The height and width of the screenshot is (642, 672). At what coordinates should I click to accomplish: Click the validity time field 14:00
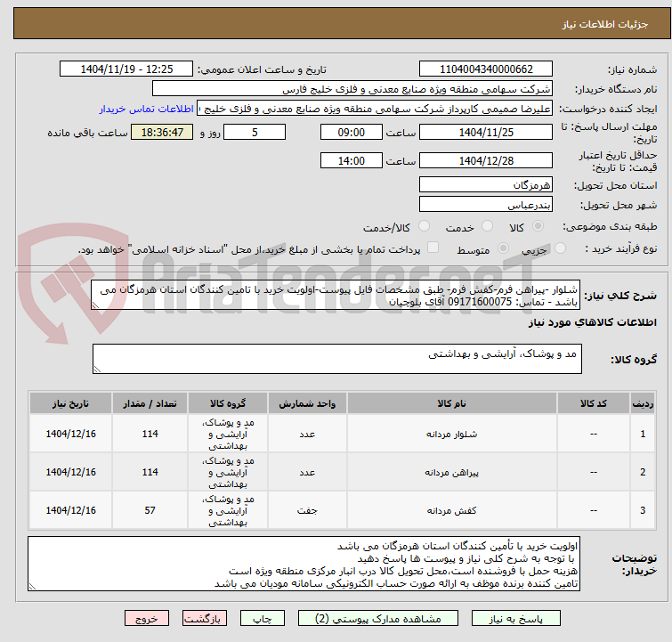(x=351, y=161)
